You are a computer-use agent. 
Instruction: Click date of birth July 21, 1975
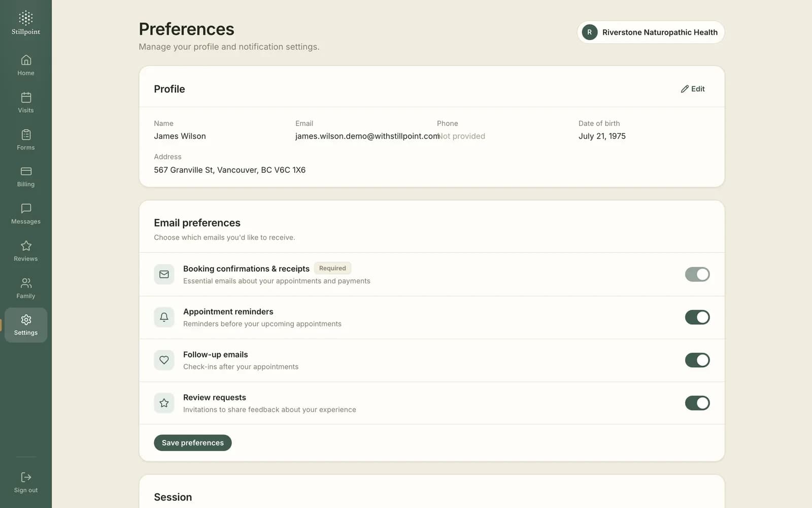point(602,136)
